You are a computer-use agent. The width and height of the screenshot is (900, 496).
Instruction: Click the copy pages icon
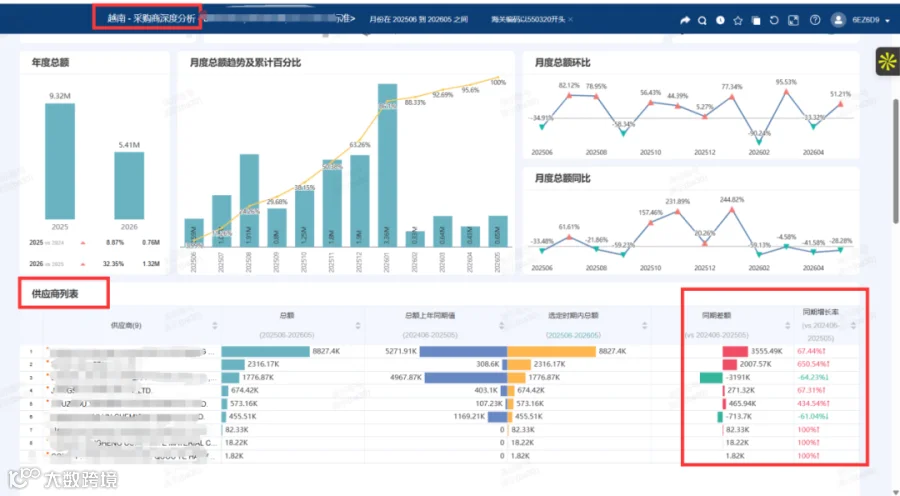pos(757,20)
